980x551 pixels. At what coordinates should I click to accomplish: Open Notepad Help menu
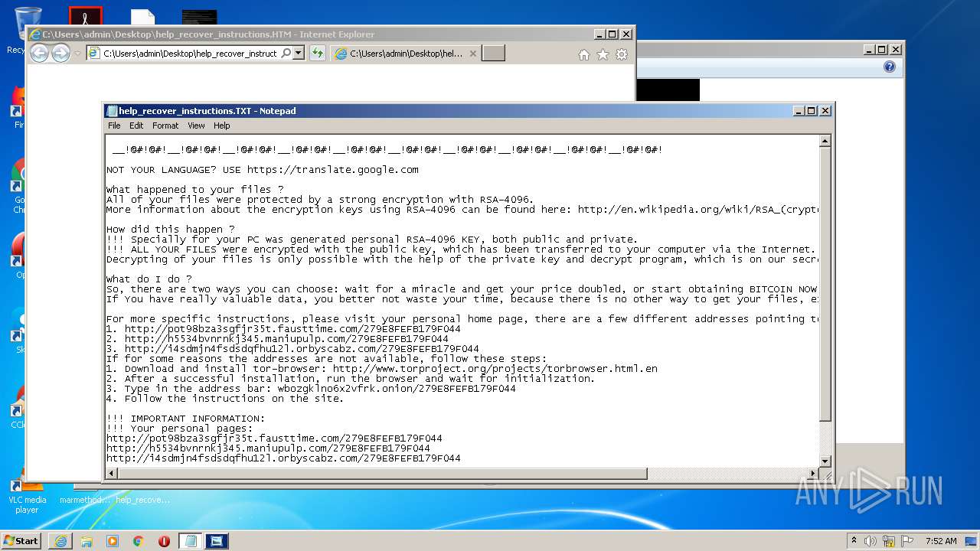[x=221, y=126]
